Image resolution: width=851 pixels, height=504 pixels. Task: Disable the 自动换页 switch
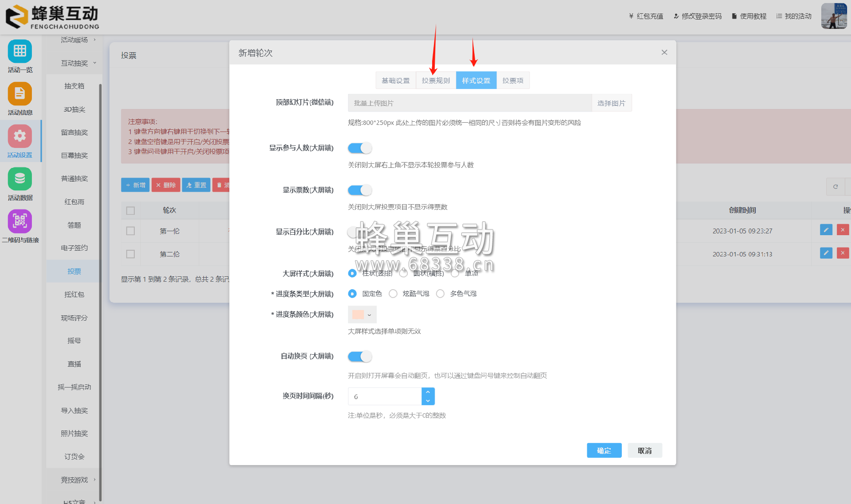pos(359,356)
